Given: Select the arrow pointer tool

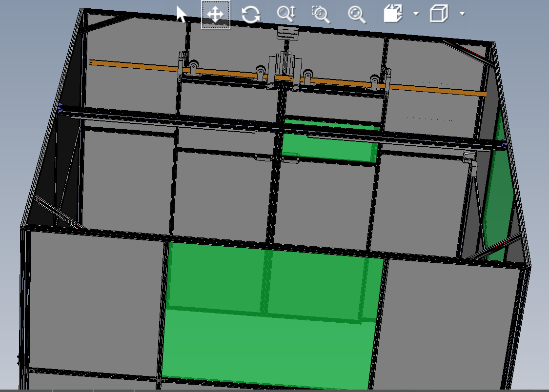Looking at the screenshot, I should 182,15.
